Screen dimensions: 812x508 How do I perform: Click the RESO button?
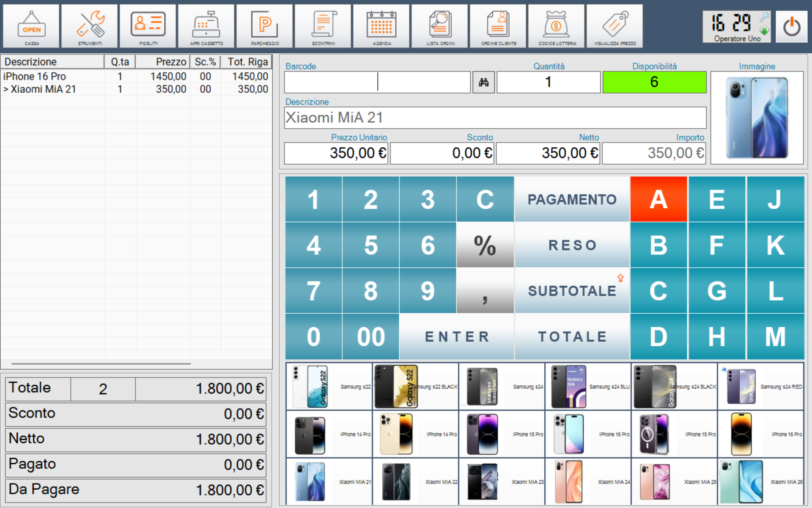[x=572, y=245]
